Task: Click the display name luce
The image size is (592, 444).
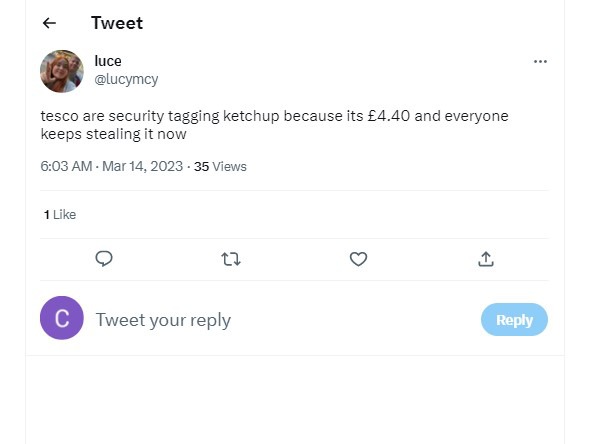Action: pos(108,61)
